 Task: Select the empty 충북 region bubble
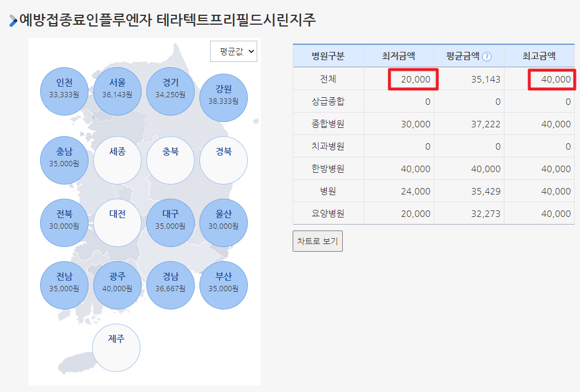pyautogui.click(x=170, y=160)
